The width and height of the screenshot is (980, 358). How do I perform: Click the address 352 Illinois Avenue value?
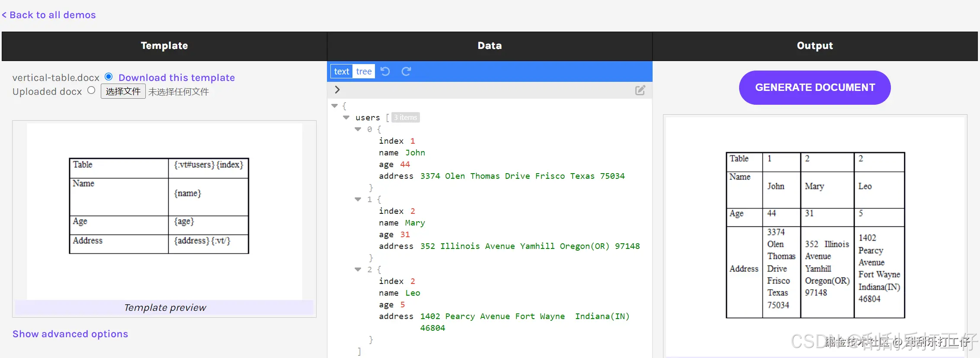coord(530,246)
